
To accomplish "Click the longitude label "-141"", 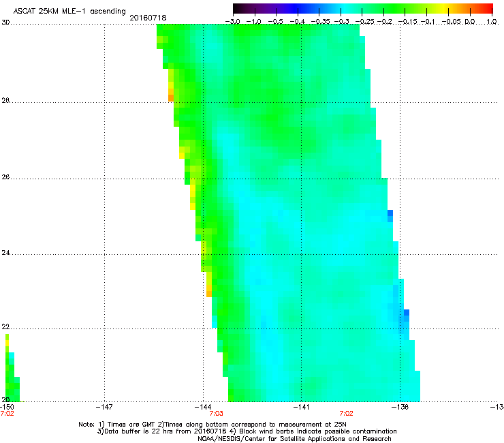I will [301, 407].
